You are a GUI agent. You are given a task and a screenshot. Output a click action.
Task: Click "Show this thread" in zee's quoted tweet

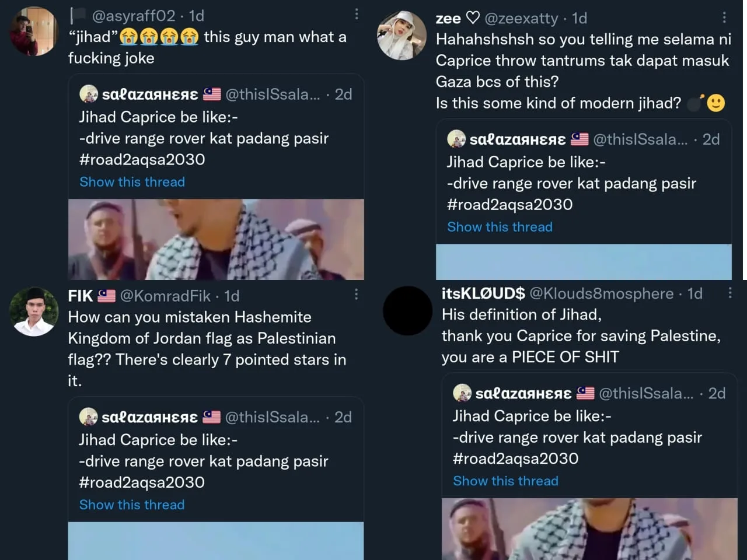point(500,227)
